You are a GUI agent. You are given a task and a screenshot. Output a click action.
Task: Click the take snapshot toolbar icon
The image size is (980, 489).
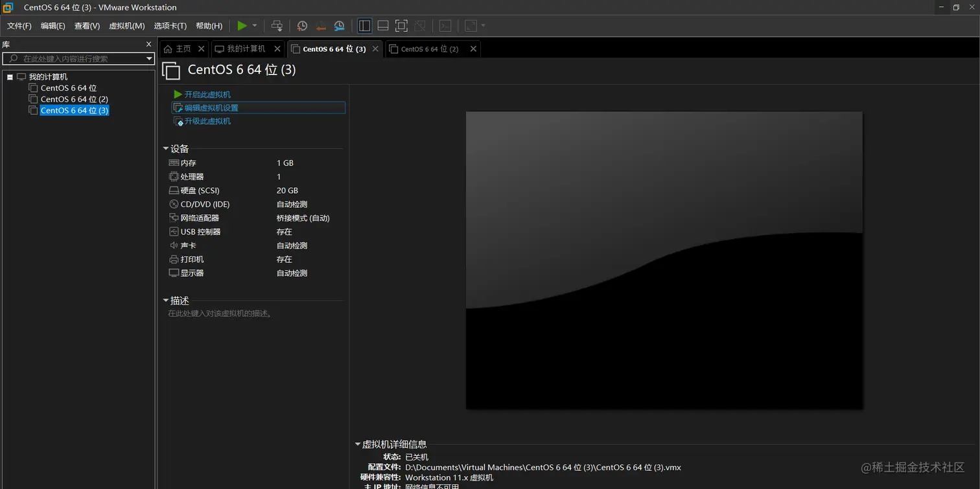[x=302, y=26]
